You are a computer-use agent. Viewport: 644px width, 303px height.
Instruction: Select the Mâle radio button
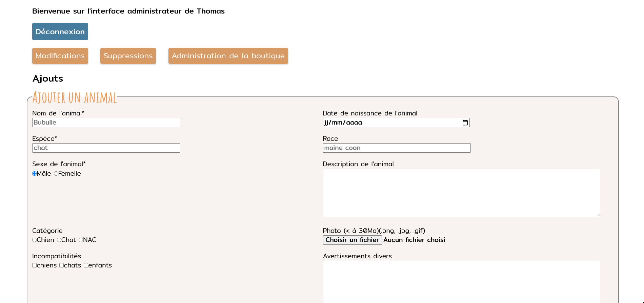[x=35, y=174]
